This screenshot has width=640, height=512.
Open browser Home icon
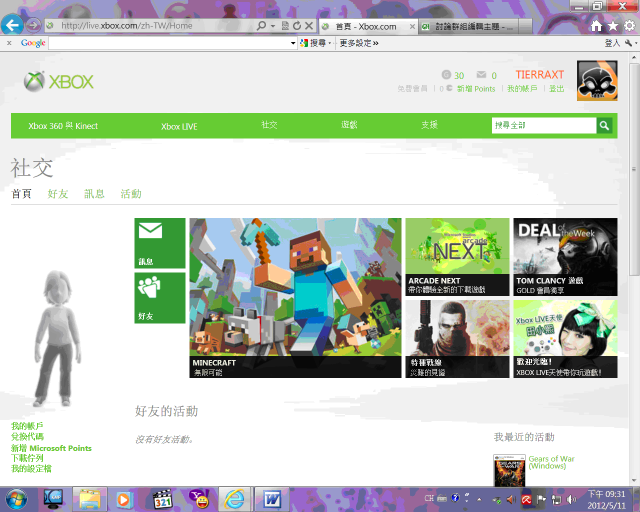point(596,26)
